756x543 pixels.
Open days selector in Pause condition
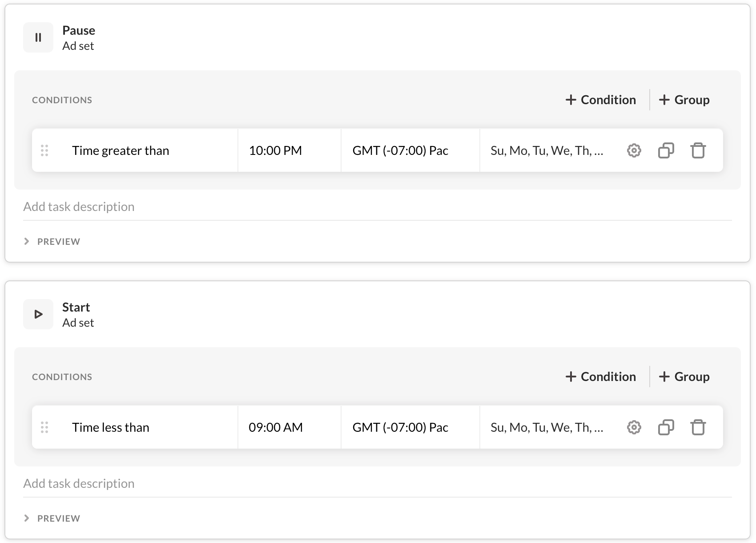click(x=547, y=150)
